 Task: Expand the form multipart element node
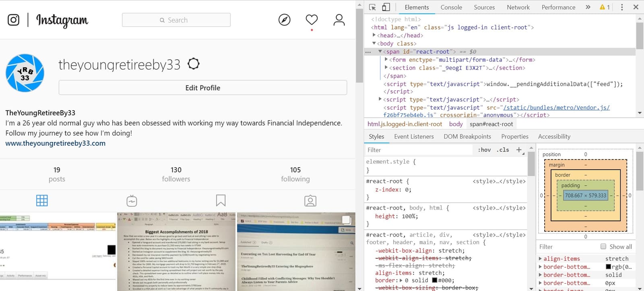pos(386,59)
